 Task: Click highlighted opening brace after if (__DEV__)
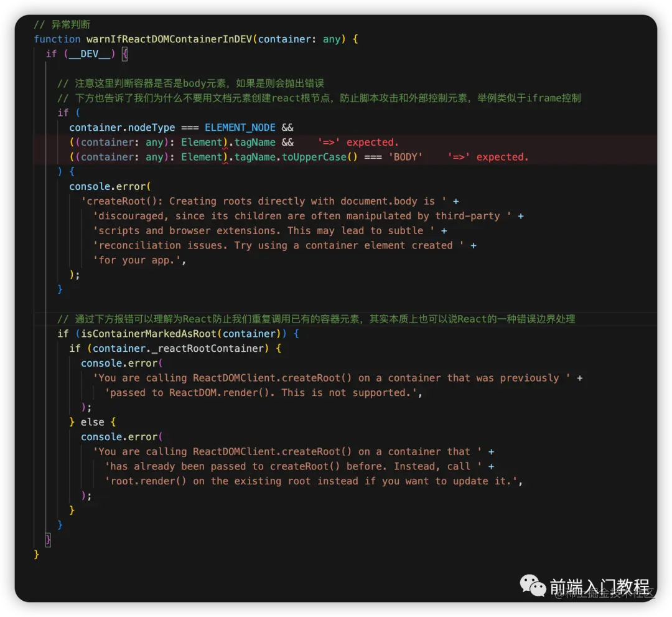pyautogui.click(x=124, y=54)
